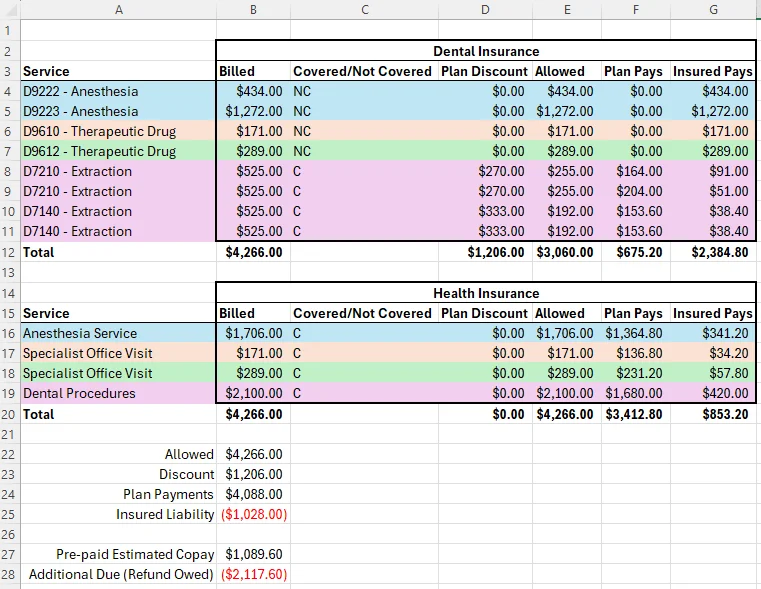Select the D7140 - Extraction cell in row 11

pos(118,231)
